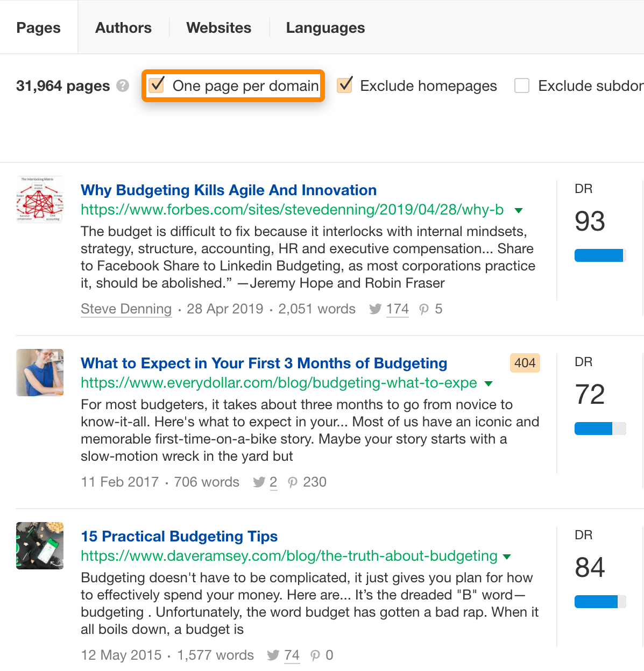Open Why Budgeting Kills Agile article
Image resolution: width=644 pixels, height=671 pixels.
(228, 190)
